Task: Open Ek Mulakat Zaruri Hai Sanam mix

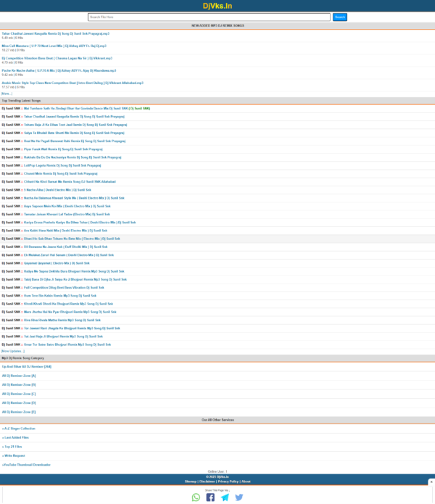Action: 69,255
